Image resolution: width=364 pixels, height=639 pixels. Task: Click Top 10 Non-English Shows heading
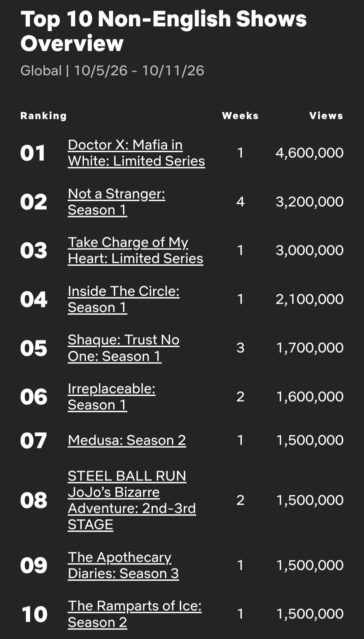(x=163, y=31)
